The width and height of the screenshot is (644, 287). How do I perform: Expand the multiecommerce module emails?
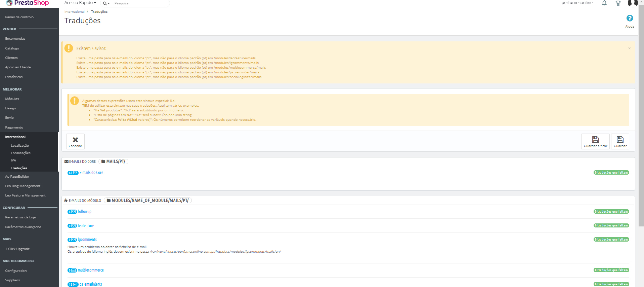coord(91,270)
